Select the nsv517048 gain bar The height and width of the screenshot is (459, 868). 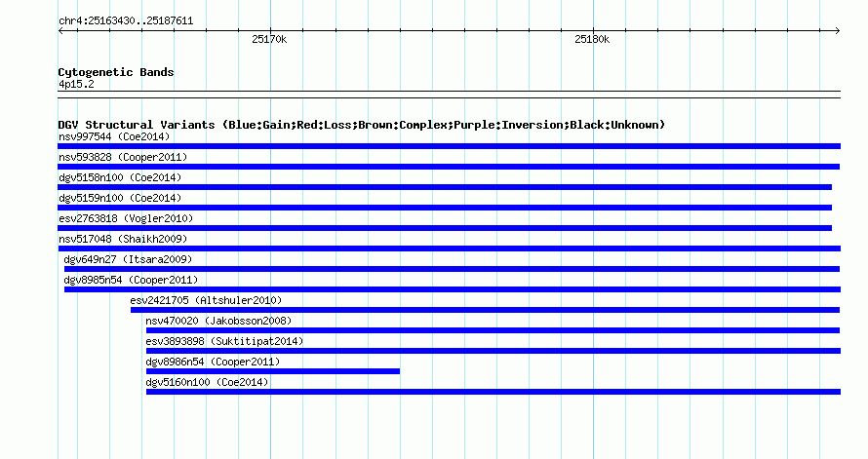tap(449, 249)
